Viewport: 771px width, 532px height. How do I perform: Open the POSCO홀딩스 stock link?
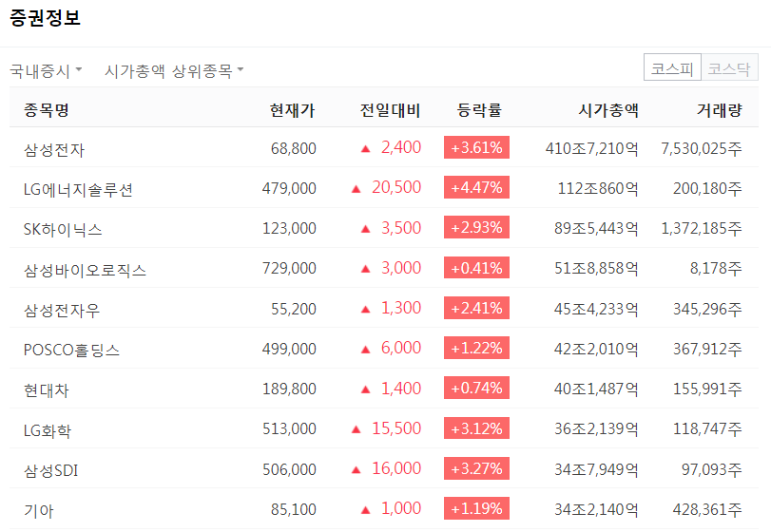point(72,350)
